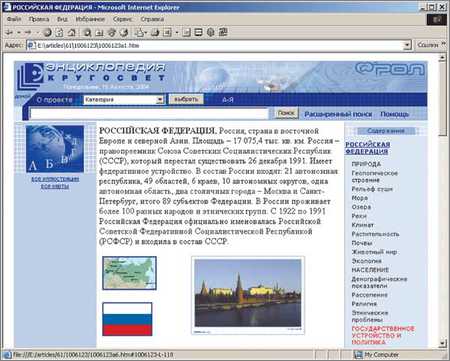Screen dimensions: 450x361
Task: Open the Search pane toolbar icon
Action: [87, 32]
